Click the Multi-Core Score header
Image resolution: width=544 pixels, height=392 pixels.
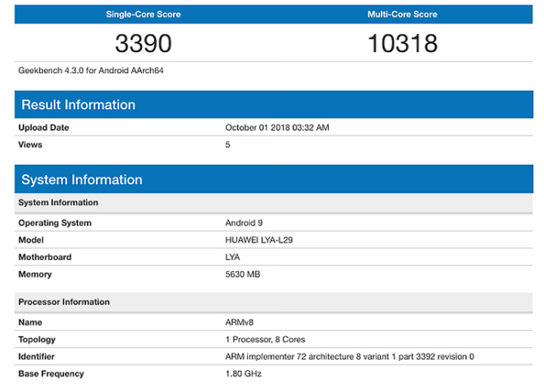[x=403, y=15]
